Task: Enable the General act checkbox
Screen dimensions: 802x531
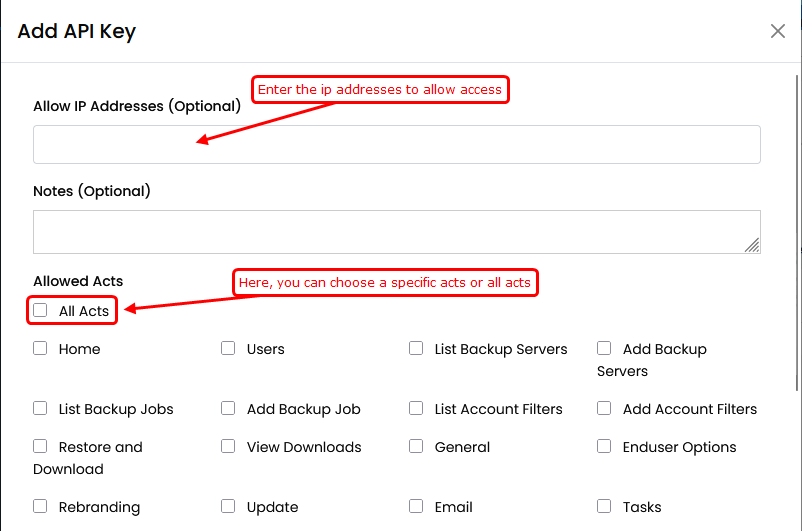Action: [x=416, y=446]
